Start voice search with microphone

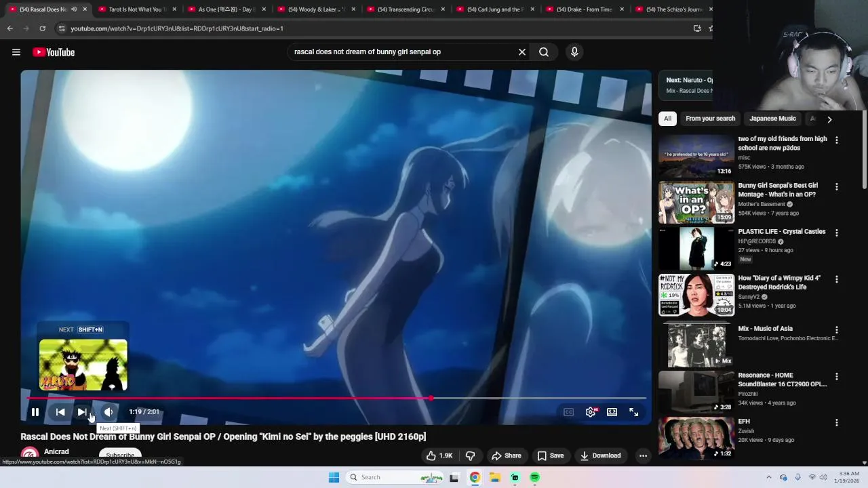tap(574, 52)
